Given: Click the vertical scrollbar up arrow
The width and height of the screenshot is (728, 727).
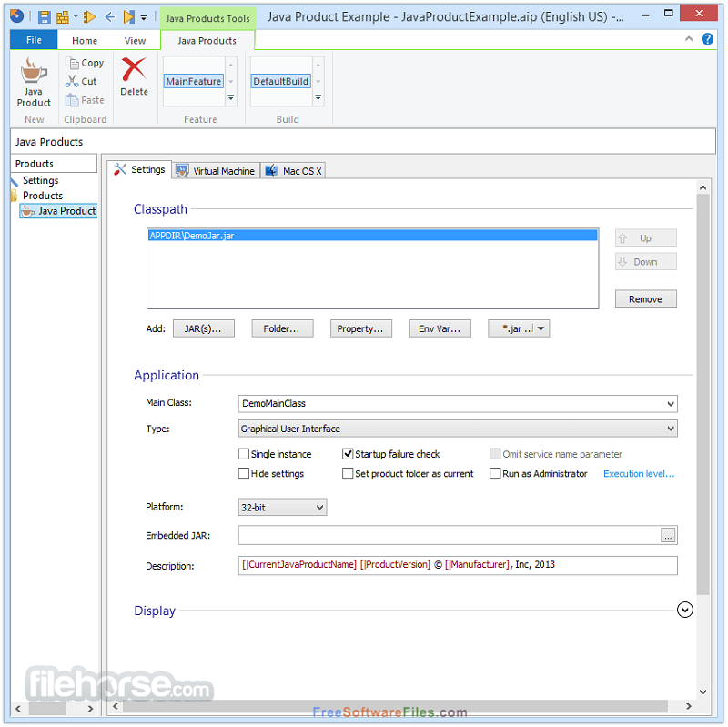Looking at the screenshot, I should pyautogui.click(x=703, y=187).
